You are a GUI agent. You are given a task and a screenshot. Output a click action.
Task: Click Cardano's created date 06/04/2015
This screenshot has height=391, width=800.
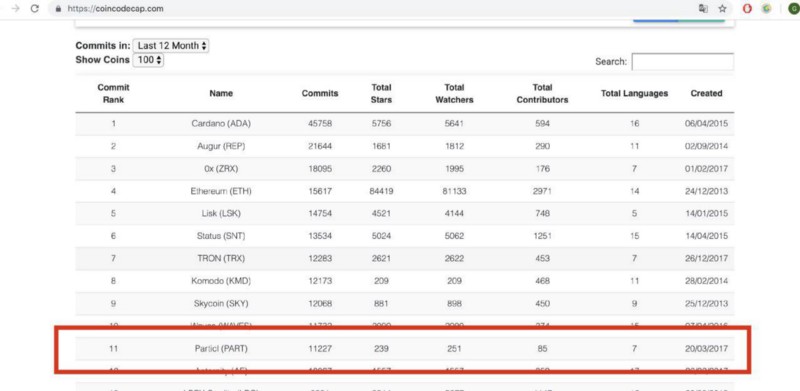click(x=707, y=124)
